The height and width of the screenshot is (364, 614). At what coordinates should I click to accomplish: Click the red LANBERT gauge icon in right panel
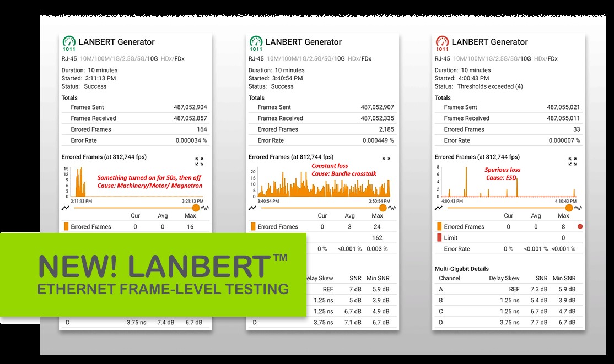(442, 43)
